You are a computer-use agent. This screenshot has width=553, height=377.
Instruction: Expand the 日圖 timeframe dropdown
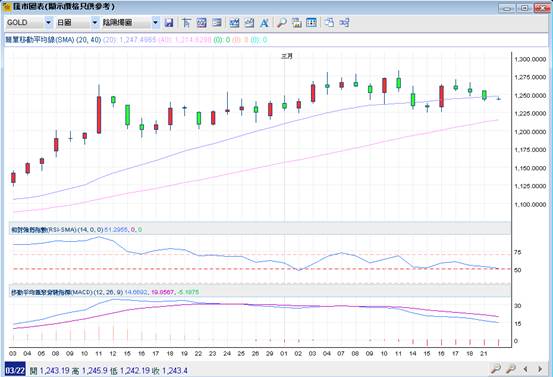click(95, 23)
